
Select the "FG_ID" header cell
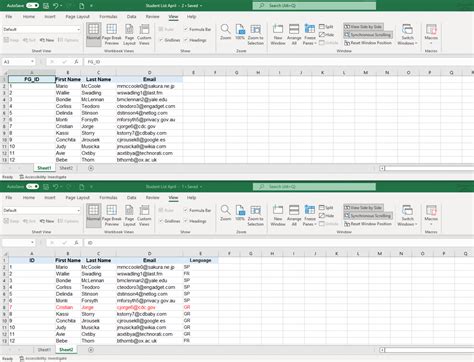32,79
